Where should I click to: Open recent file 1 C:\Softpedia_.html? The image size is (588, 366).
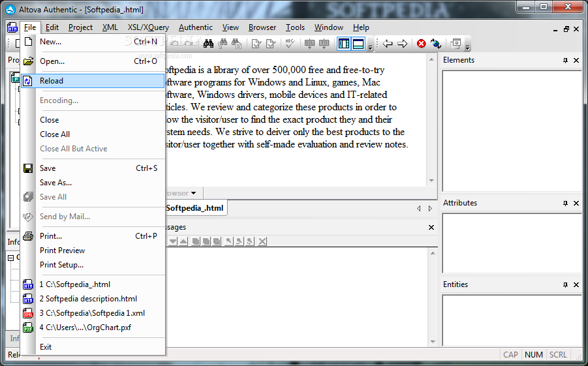93,284
